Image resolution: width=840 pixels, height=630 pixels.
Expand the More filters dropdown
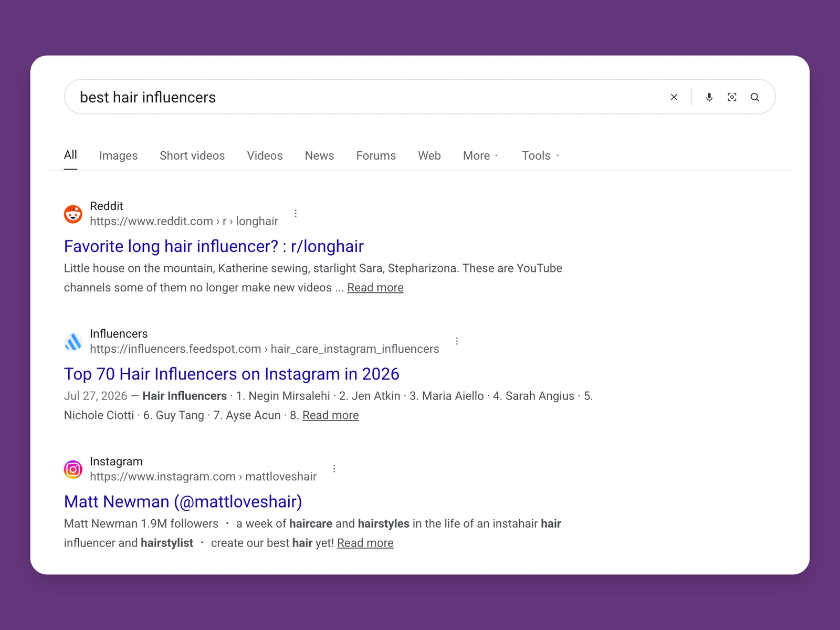[480, 155]
